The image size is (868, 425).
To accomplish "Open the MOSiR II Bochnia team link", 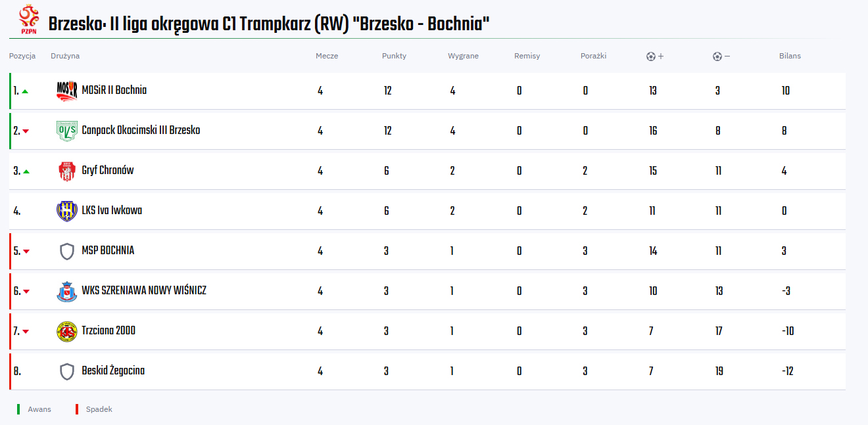I will click(114, 91).
